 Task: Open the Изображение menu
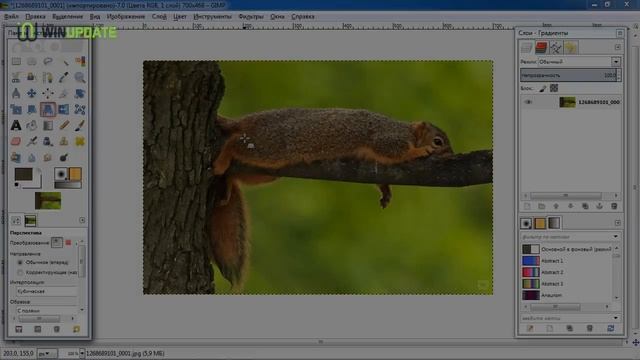tap(126, 17)
